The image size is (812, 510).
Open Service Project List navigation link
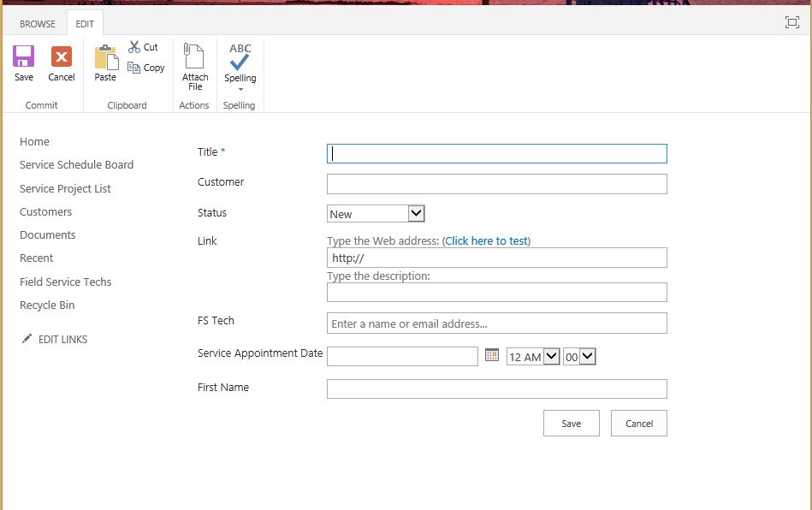pos(65,188)
